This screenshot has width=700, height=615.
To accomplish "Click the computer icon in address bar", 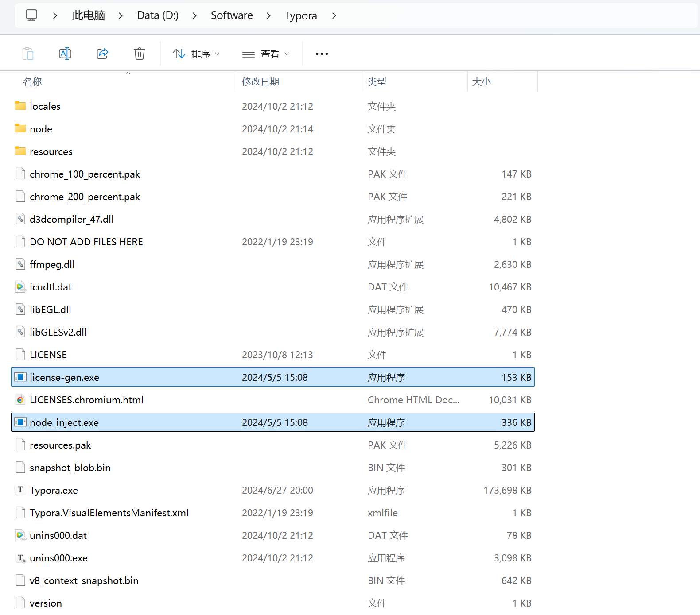I will tap(31, 15).
